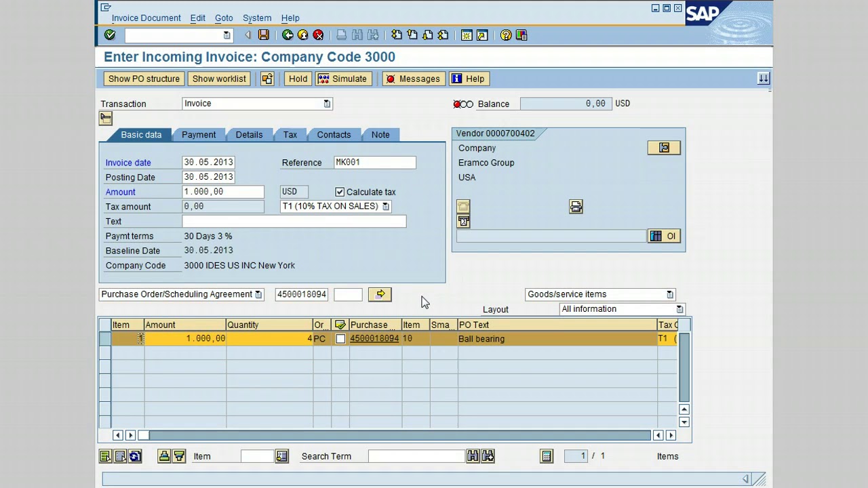Toggle the Calculate tax checkbox

(x=340, y=192)
